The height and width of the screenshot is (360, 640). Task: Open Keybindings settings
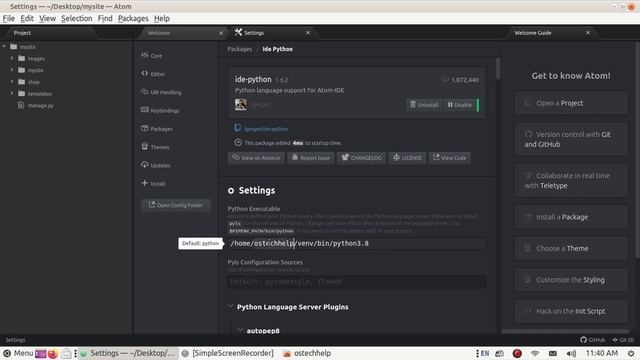[x=160, y=110]
